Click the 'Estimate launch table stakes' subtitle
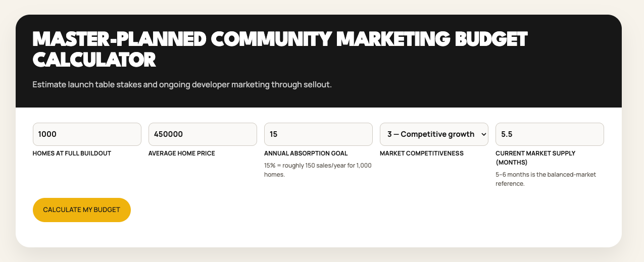 click(x=182, y=85)
